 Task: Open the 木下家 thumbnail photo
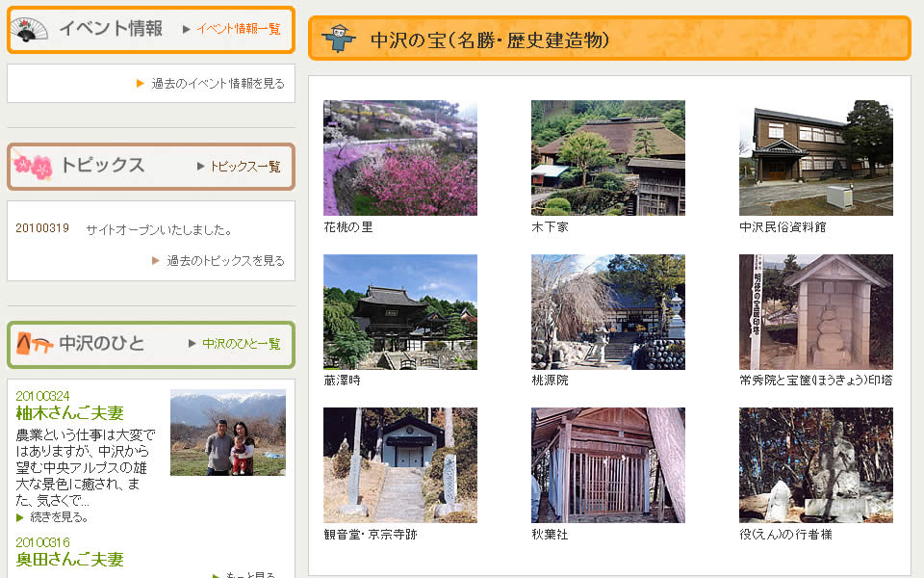tap(608, 157)
